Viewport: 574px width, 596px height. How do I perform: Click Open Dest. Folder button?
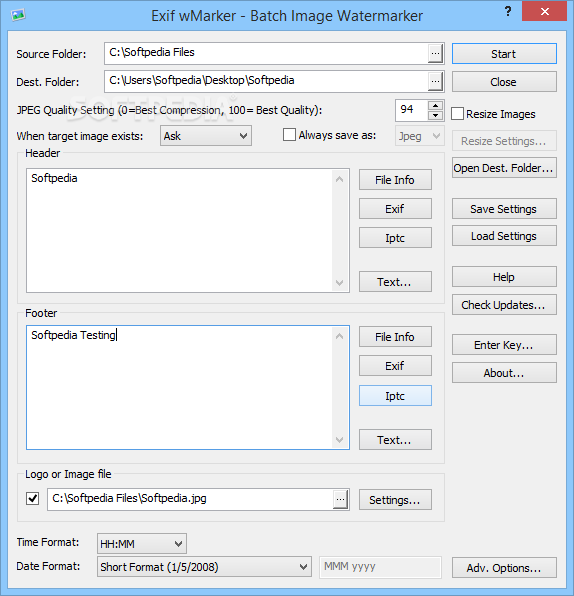tap(504, 168)
